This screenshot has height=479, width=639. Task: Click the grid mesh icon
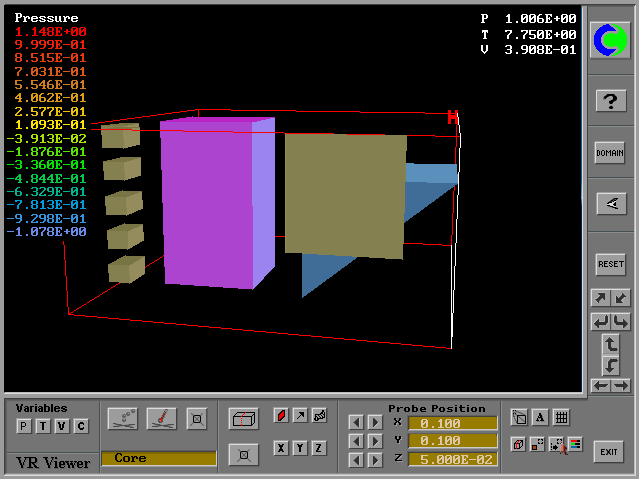tap(561, 417)
